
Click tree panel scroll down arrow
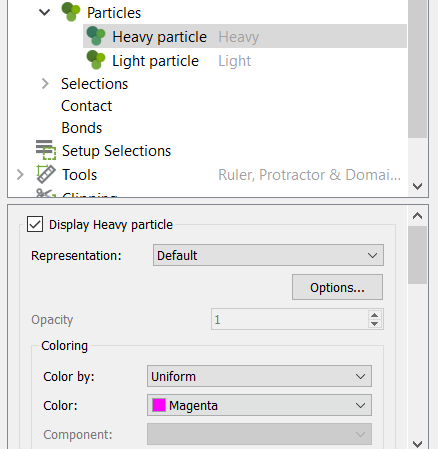pos(417,186)
